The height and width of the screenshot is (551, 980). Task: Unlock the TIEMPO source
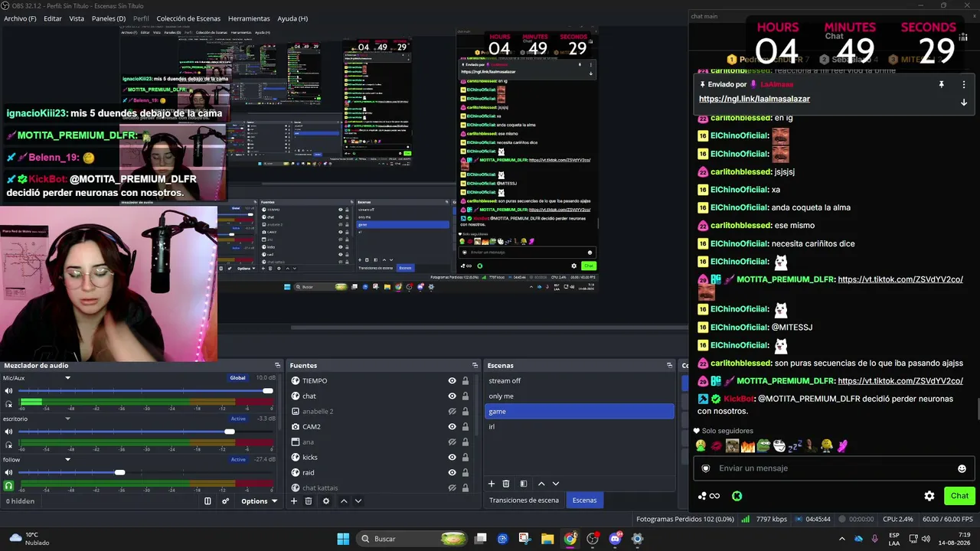coord(465,381)
